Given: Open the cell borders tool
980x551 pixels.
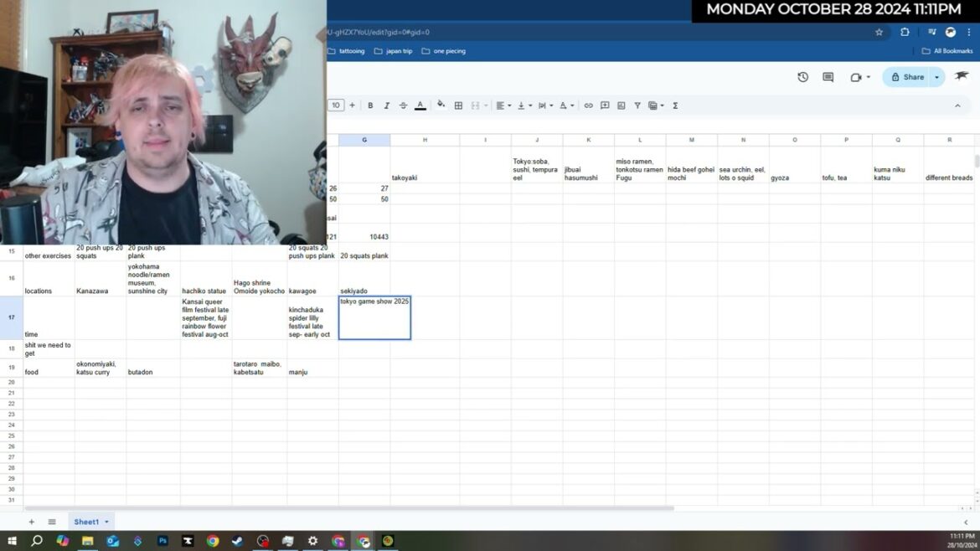Looking at the screenshot, I should [458, 106].
